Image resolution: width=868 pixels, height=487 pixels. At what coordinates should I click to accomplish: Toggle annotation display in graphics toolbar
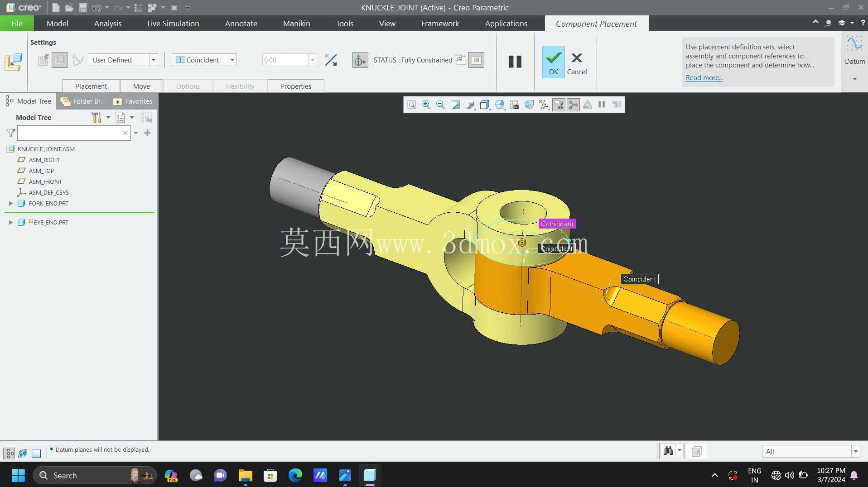559,105
